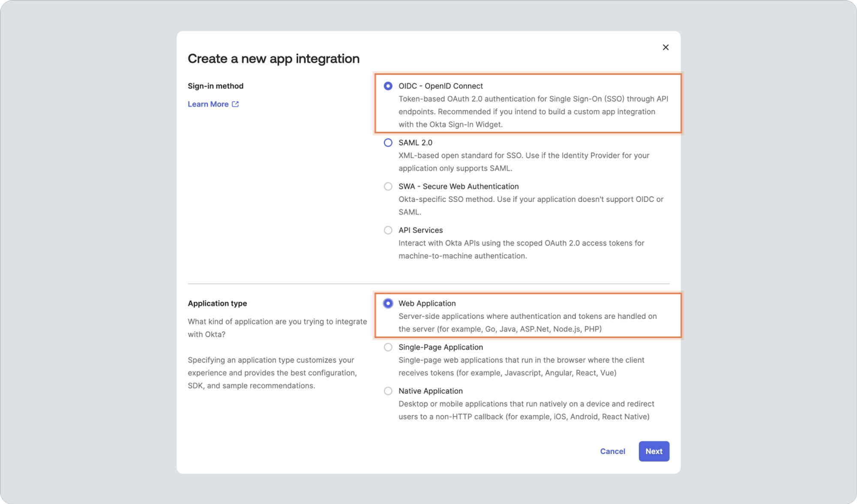Close the app integration dialog with X
The image size is (857, 504).
click(x=665, y=47)
